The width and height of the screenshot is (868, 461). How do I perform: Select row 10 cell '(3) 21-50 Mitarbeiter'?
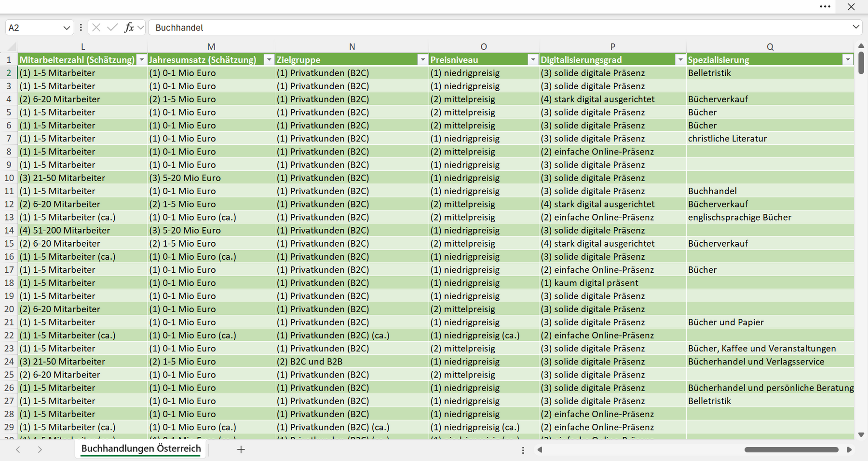(x=83, y=178)
